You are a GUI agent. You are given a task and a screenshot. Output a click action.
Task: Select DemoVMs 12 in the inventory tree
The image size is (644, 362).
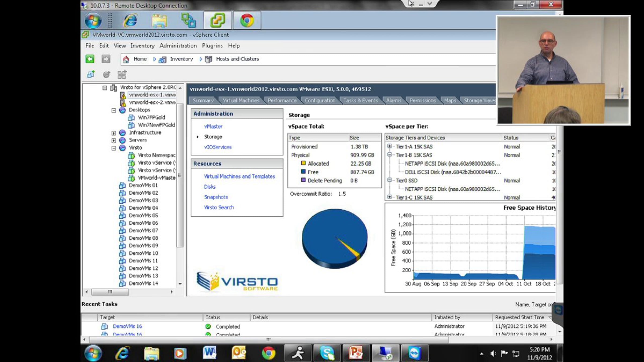coord(143,268)
